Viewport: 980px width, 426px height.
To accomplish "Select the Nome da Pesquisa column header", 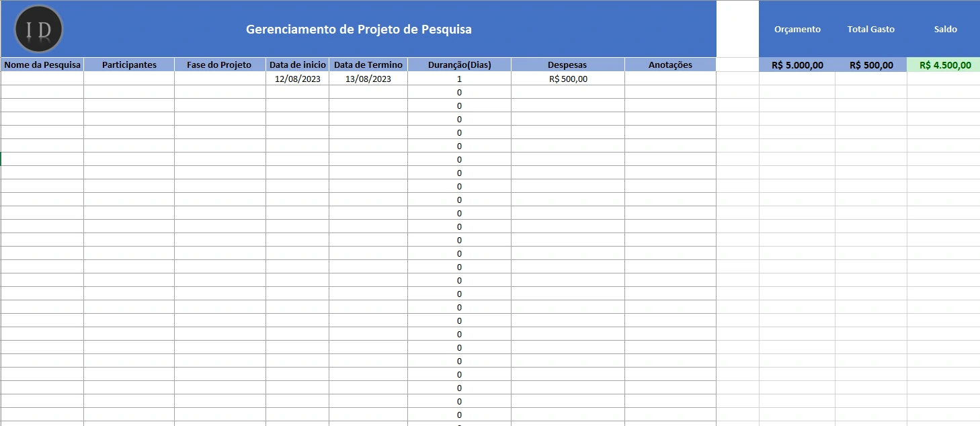I will click(42, 65).
